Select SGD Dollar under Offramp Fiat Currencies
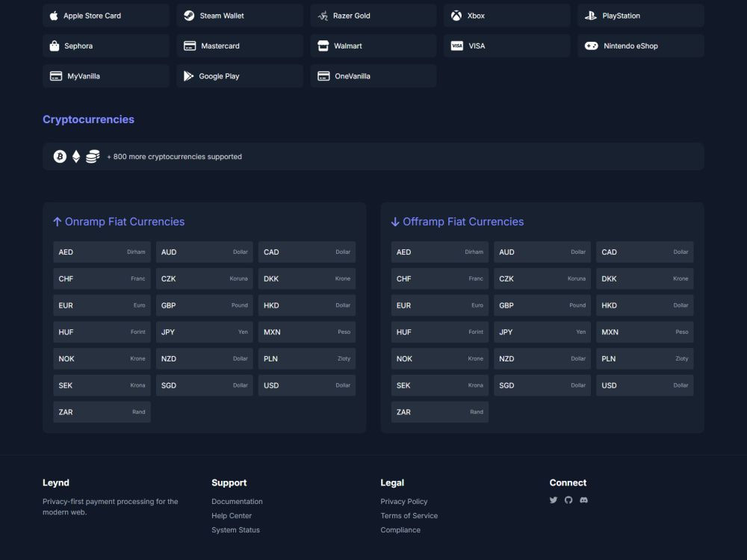747x560 pixels. 542,385
